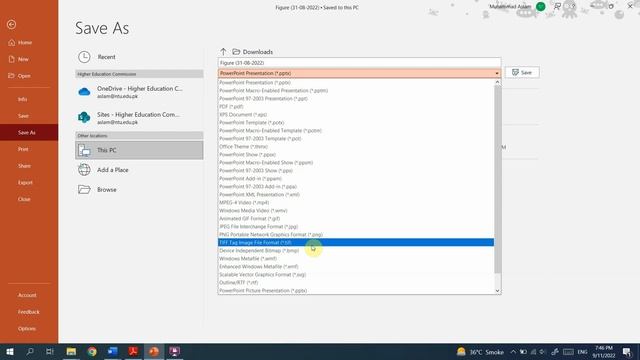This screenshot has width=640, height=360.
Task: Select Enhanced Windows Metafile (*.emf)
Action: (x=356, y=267)
